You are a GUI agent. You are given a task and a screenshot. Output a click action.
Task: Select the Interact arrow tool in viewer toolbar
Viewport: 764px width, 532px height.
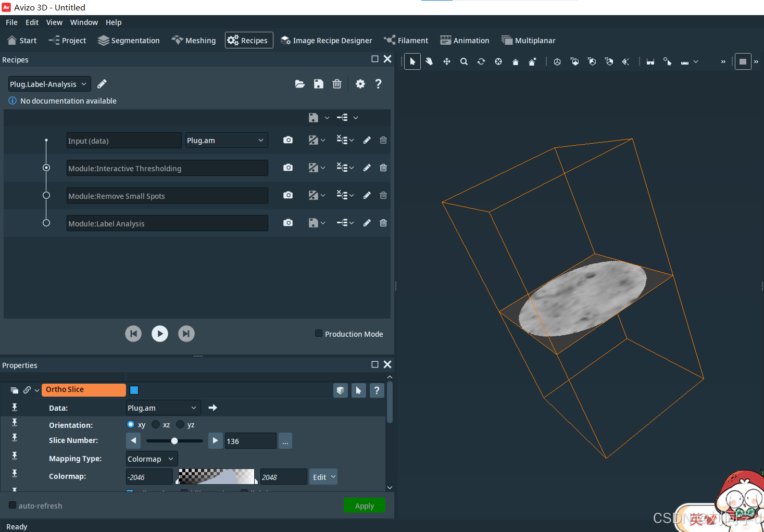412,61
